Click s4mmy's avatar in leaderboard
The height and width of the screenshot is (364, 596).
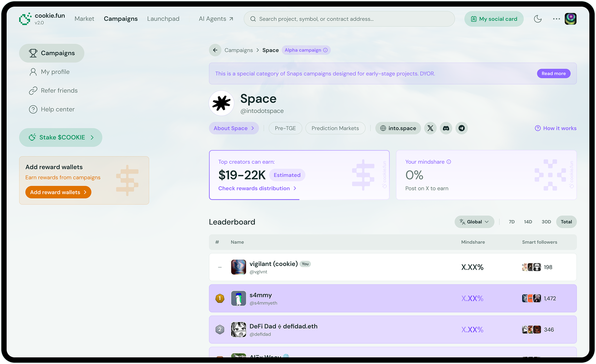(238, 298)
